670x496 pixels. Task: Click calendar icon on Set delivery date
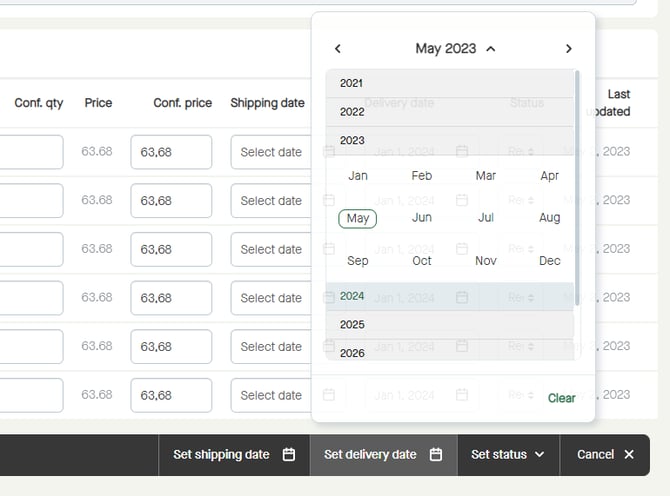[x=436, y=454]
